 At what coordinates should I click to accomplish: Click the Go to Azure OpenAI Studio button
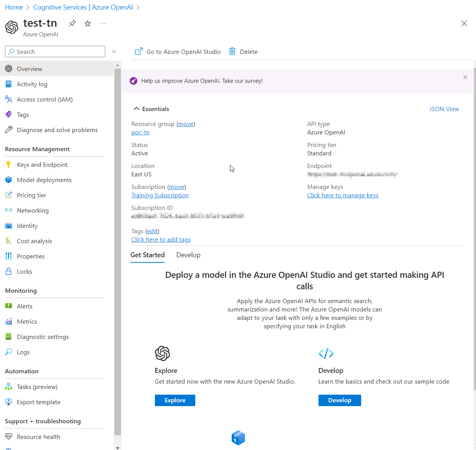point(178,52)
